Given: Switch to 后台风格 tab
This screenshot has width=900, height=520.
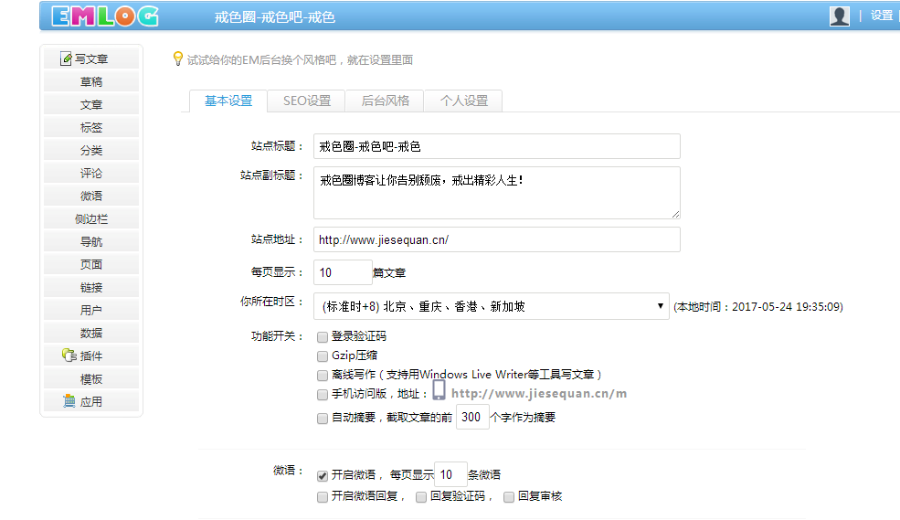Looking at the screenshot, I should pos(385,101).
